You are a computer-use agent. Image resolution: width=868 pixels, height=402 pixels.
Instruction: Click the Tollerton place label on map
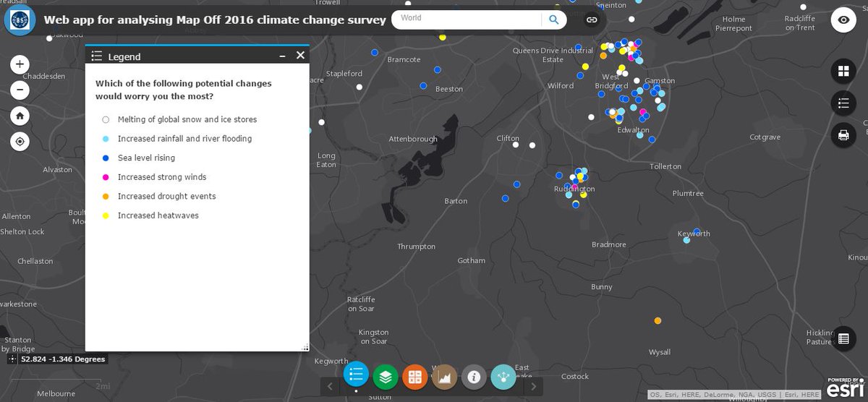pyautogui.click(x=665, y=166)
